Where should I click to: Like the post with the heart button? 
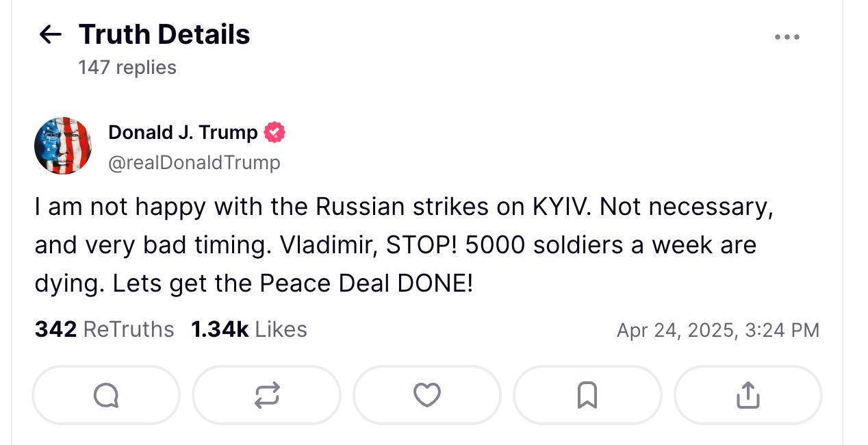[427, 395]
